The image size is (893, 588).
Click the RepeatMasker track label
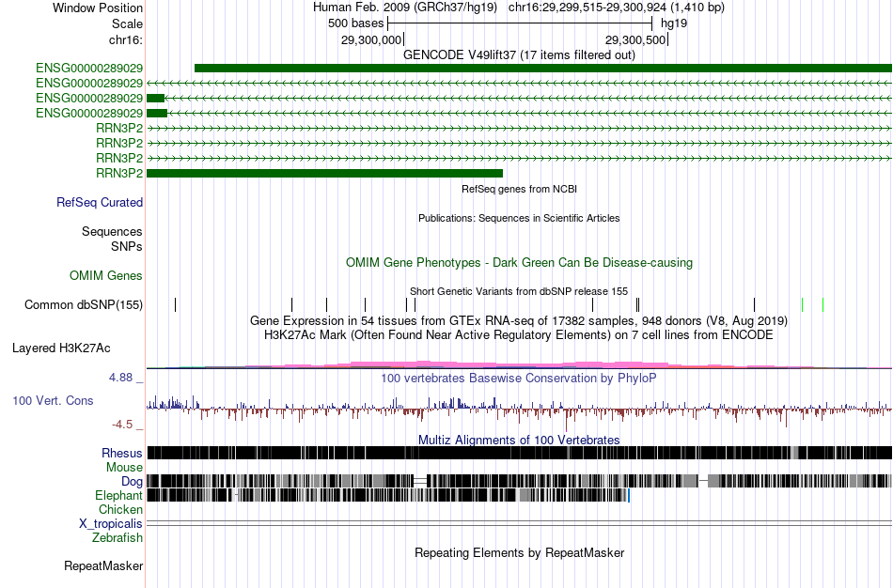[103, 565]
